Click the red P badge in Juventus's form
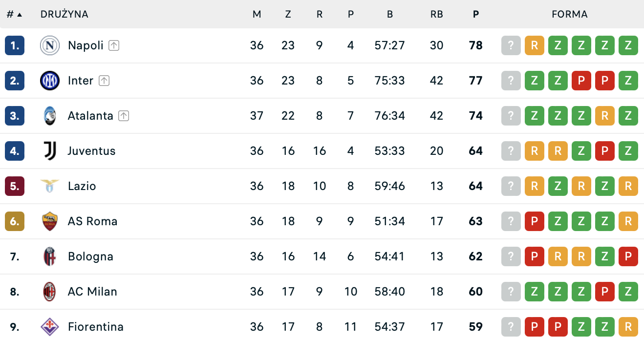This screenshot has width=644, height=340. point(604,150)
